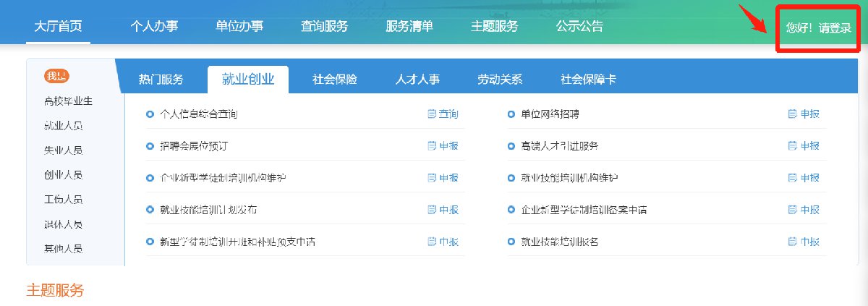Click the 申报 icon for 企业新型学徒制培训机构维护
Viewport: 868px width, 306px height.
click(432, 178)
